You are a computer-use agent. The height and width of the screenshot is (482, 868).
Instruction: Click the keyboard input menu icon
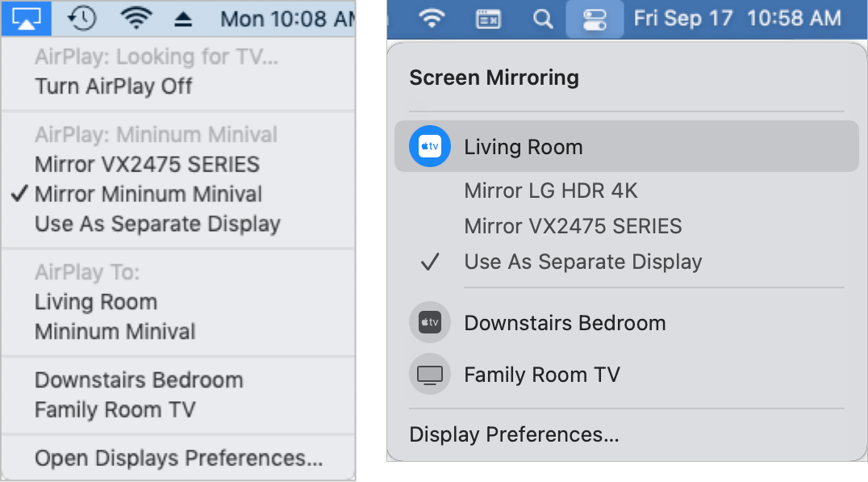[490, 18]
